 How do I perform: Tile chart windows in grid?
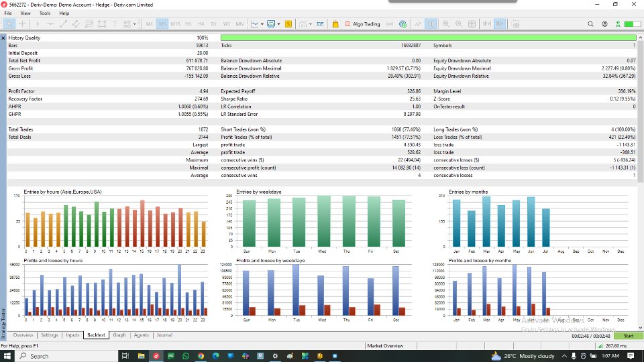472,24
